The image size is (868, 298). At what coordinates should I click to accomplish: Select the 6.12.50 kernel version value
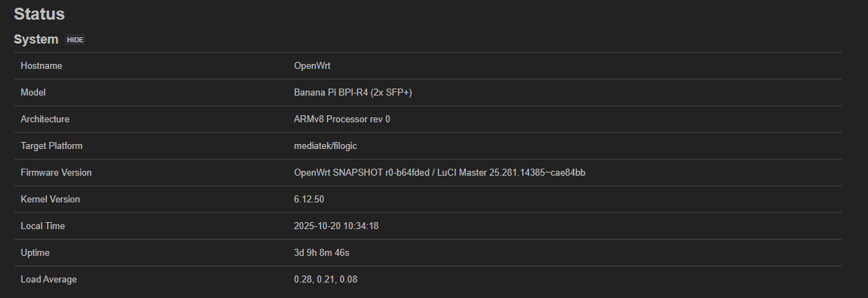[309, 200]
